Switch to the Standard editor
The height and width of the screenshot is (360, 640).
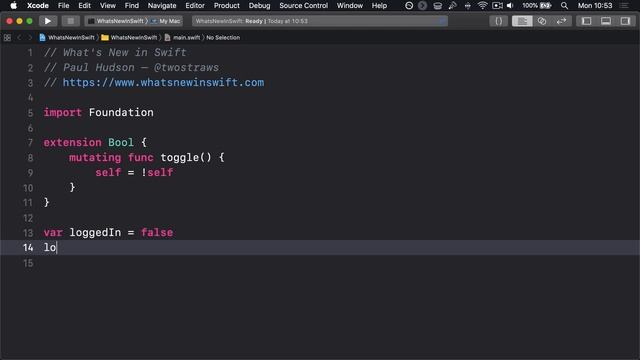tap(522, 21)
